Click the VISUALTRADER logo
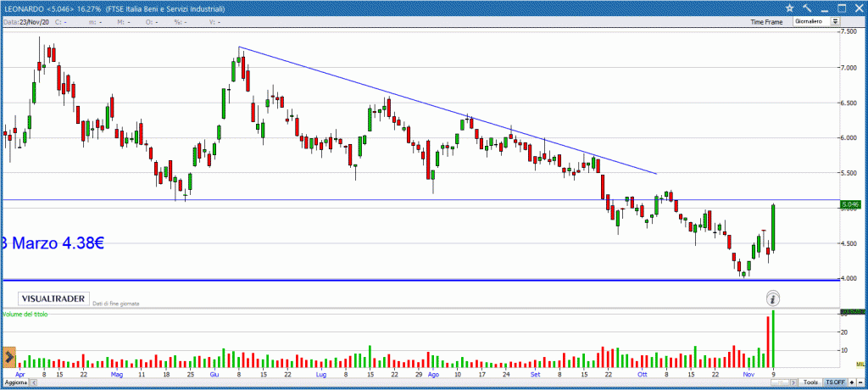 coord(53,298)
